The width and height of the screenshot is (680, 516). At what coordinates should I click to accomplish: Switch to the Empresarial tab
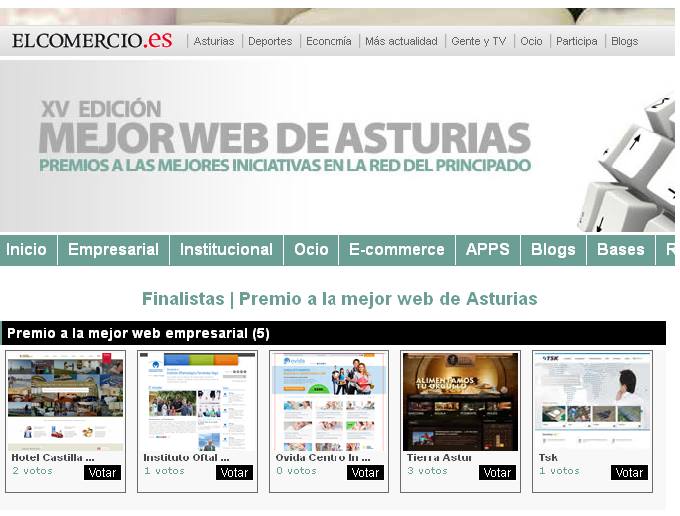[x=113, y=250]
